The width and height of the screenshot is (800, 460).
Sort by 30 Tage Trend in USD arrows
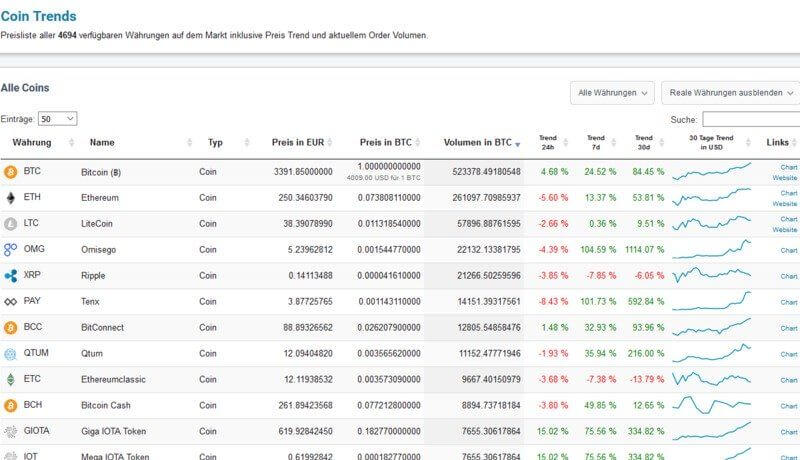pyautogui.click(x=748, y=143)
